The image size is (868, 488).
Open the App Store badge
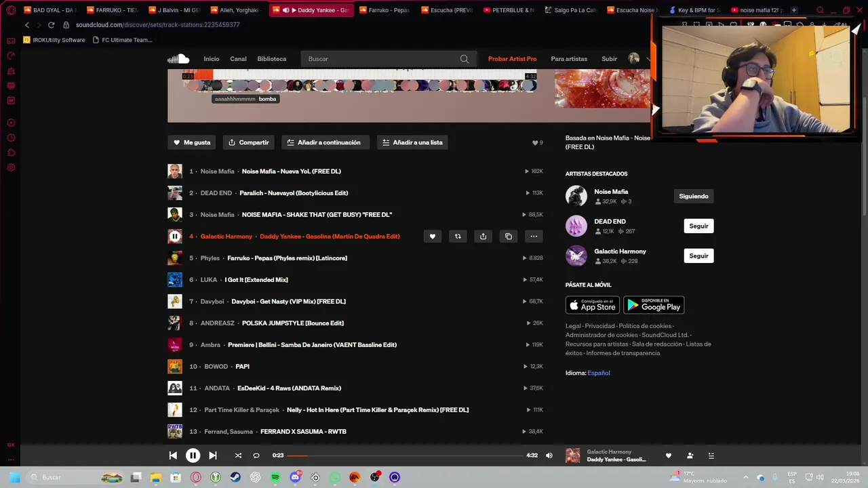(x=593, y=305)
